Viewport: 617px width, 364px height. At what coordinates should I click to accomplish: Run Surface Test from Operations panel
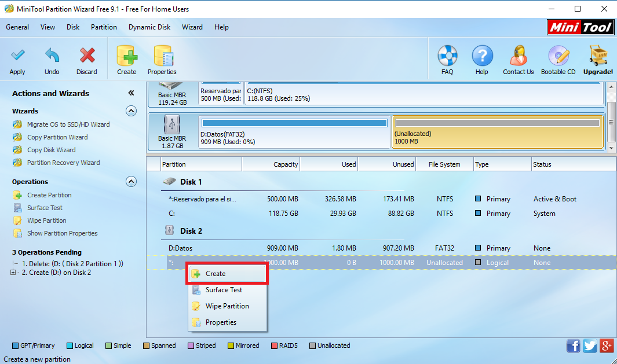(45, 208)
